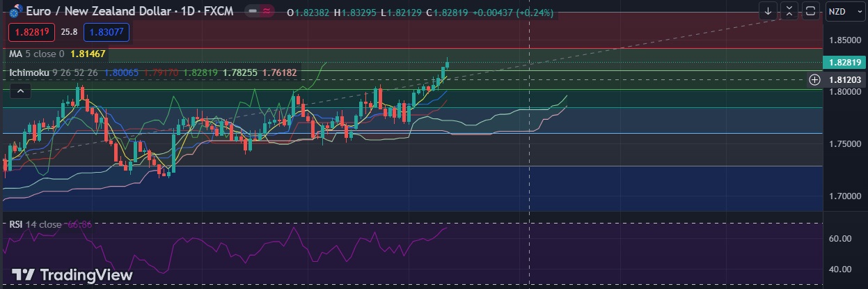Viewport: 868px width, 289px height.
Task: Select the MA 5 close 0 indicator legend
Action: [37, 54]
